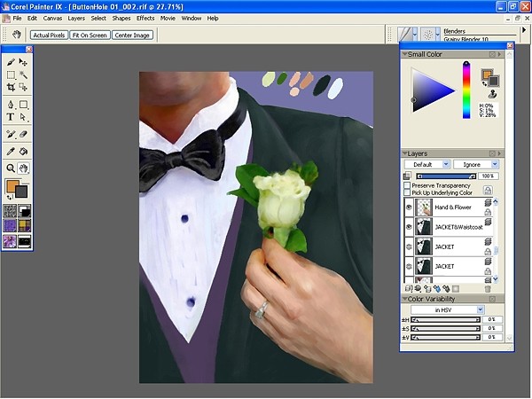Collapse the Layers panel
Screen dimensions: 532x399
(x=404, y=153)
